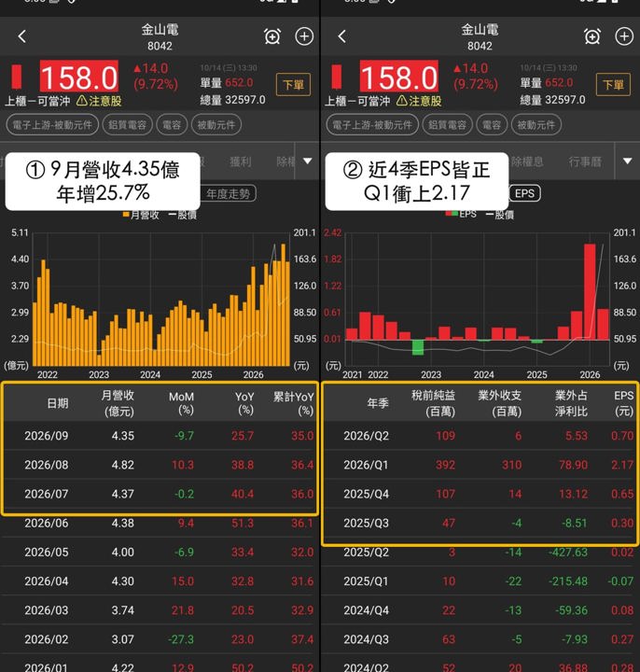640x672 pixels.
Task: Select 年度走勢 chart option
Action: pos(228,194)
